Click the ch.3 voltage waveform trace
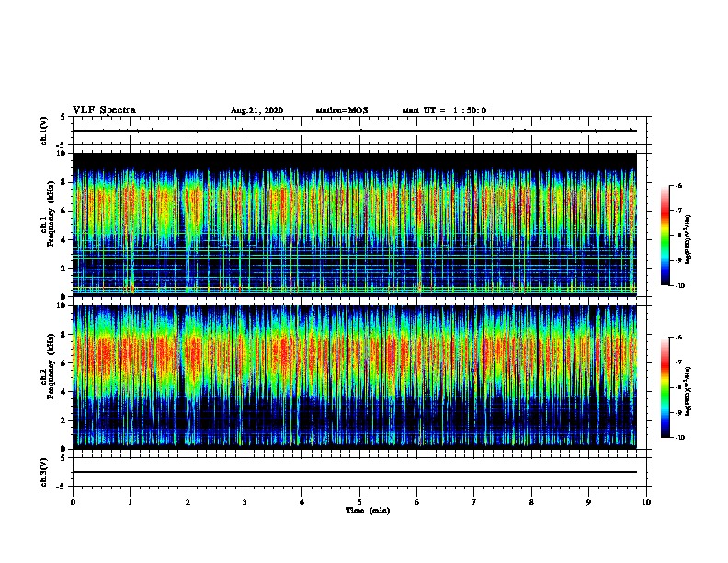728x563 pixels. 355,472
